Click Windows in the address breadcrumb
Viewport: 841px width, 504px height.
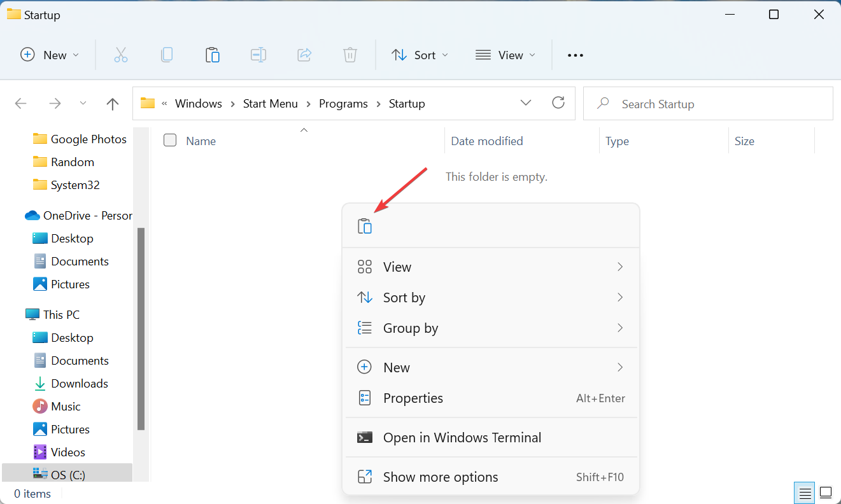pyautogui.click(x=199, y=103)
